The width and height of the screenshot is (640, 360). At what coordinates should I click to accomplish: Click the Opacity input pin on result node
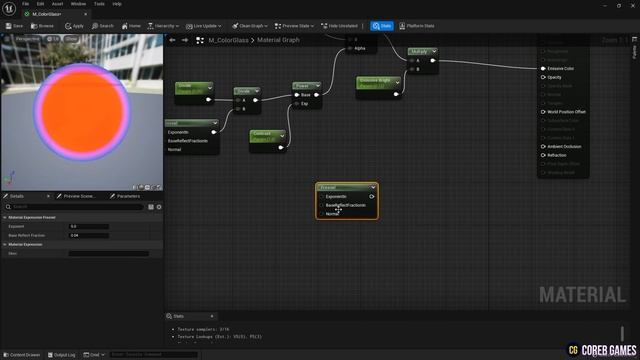click(543, 77)
